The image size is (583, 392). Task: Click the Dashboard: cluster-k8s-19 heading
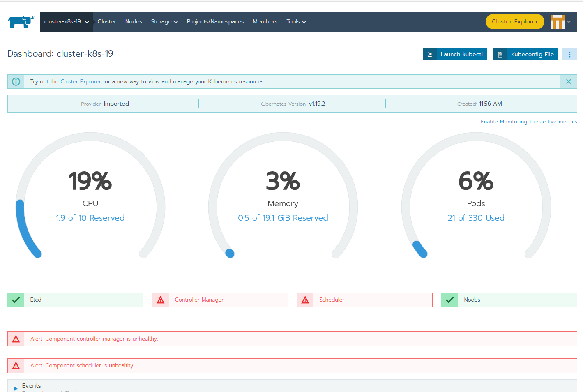click(60, 53)
